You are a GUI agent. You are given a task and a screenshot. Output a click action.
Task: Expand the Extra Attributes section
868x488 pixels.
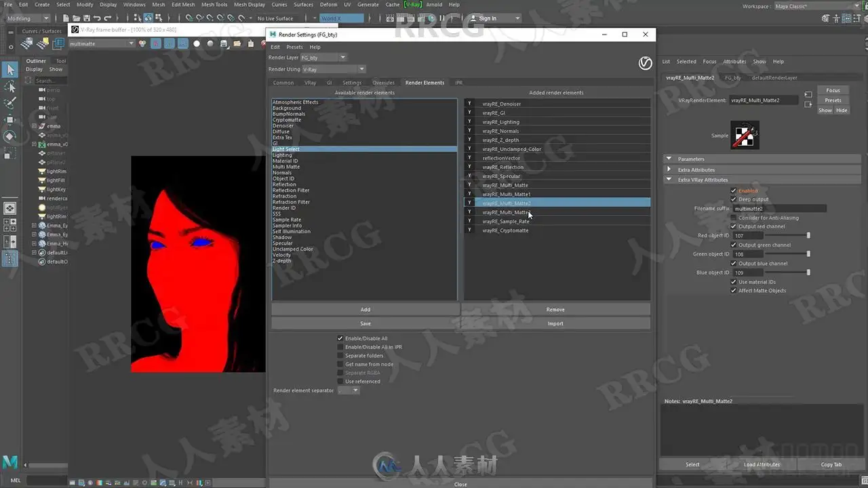click(x=669, y=169)
